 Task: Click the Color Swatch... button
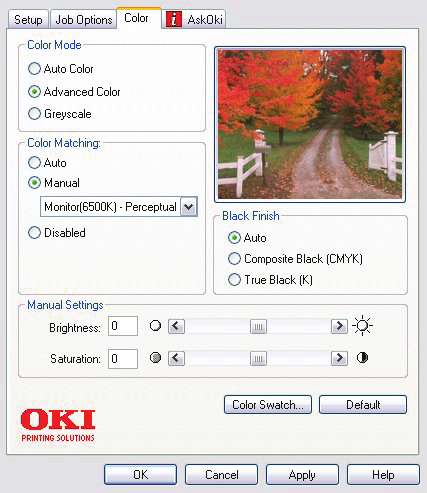pyautogui.click(x=268, y=404)
